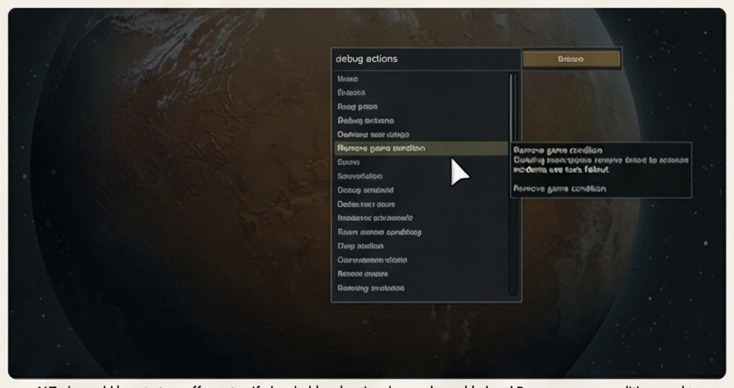The height and width of the screenshot is (388, 734).
Task: Select the highlighted list row under the cursor
Action: coord(421,148)
